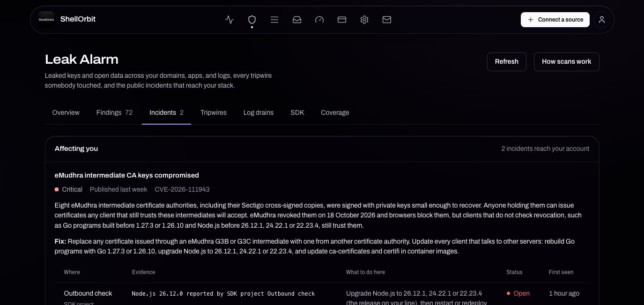644x305 pixels.
Task: Click the Leak Alarm page heading
Action: [81, 60]
